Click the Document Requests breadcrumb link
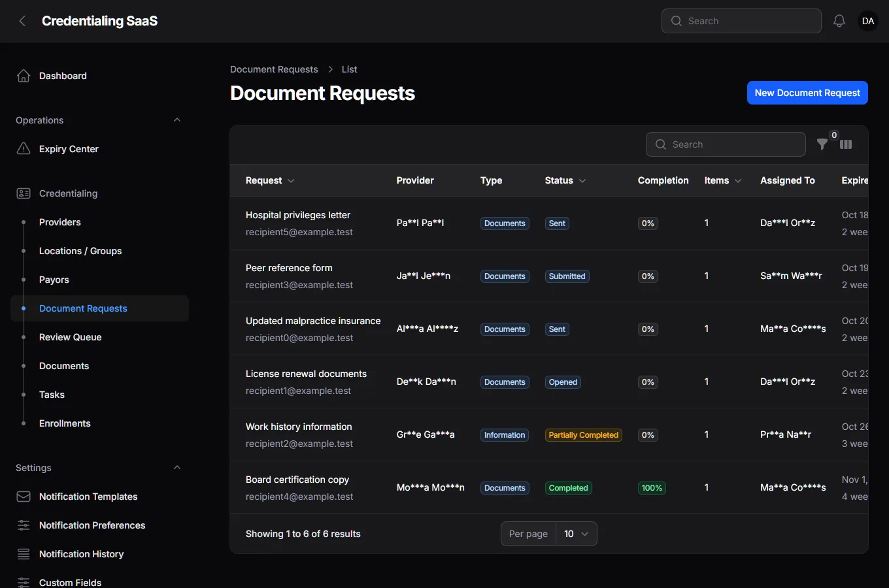Viewport: 889px width, 588px height. coord(274,69)
